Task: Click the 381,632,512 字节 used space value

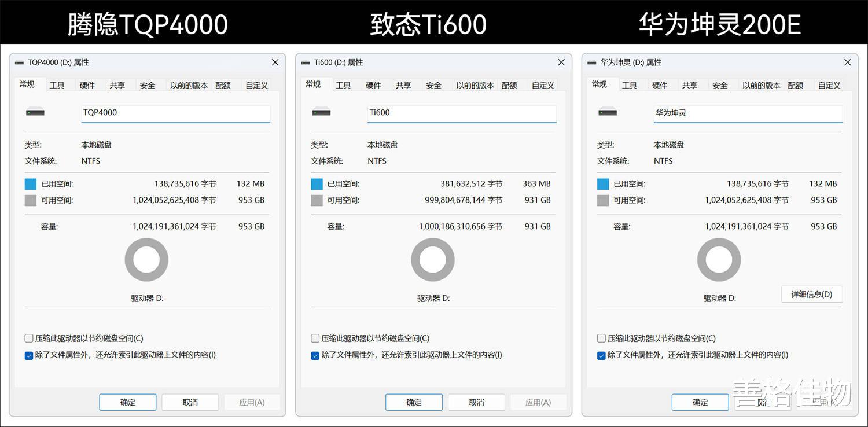Action: (471, 184)
